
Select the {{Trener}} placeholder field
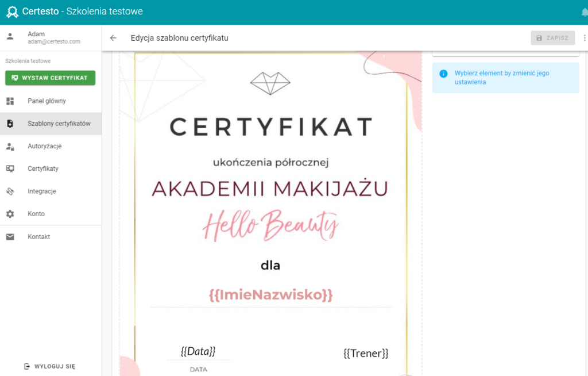coord(366,353)
